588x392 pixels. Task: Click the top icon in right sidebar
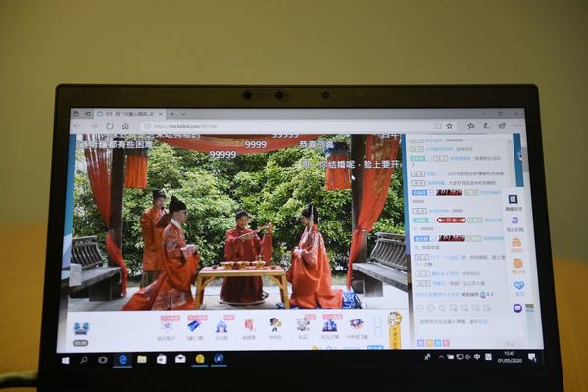516,199
